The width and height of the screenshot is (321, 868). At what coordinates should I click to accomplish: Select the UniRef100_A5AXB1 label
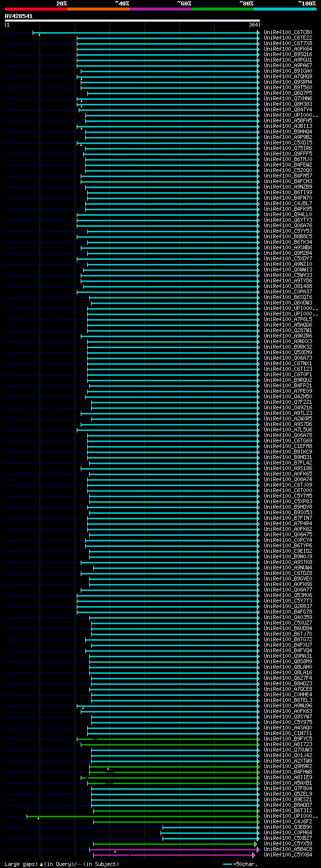pos(288,783)
